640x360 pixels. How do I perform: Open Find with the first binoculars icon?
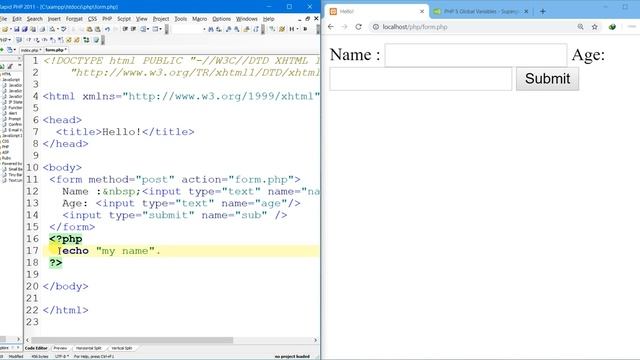pos(211,29)
